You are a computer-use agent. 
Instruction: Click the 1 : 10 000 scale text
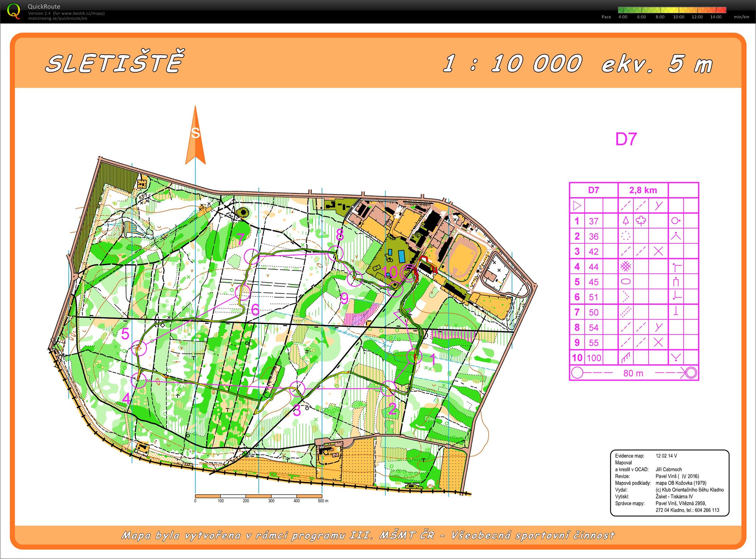pos(512,64)
